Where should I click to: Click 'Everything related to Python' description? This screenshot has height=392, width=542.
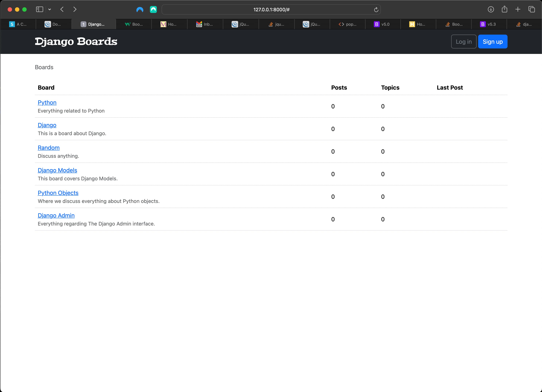tap(71, 111)
